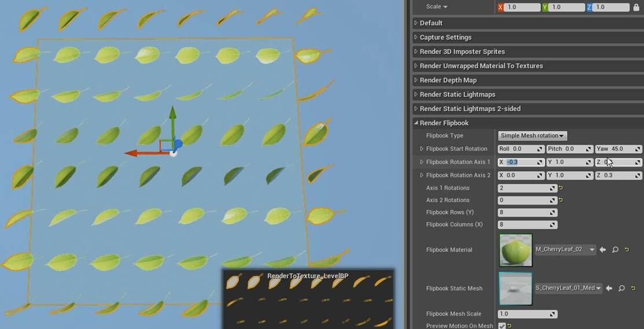This screenshot has width=644, height=329.
Task: Click the Start Rotation Pitch field
Action: pos(570,149)
